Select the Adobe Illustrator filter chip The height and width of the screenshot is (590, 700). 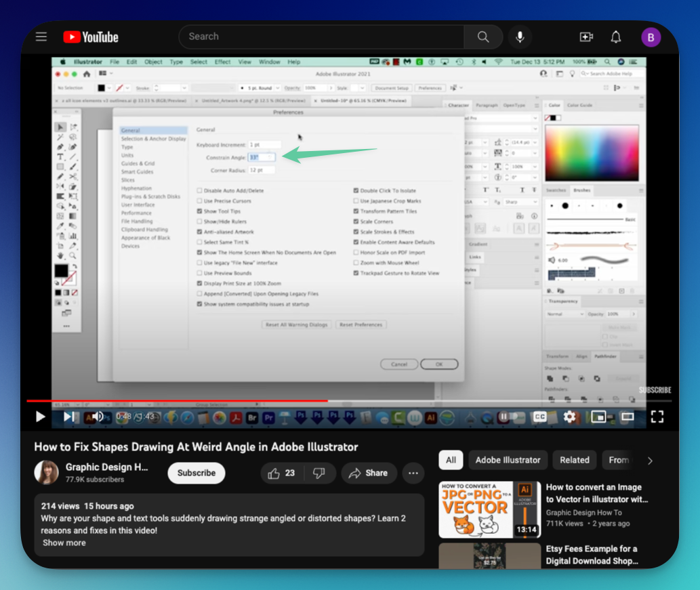tap(508, 460)
